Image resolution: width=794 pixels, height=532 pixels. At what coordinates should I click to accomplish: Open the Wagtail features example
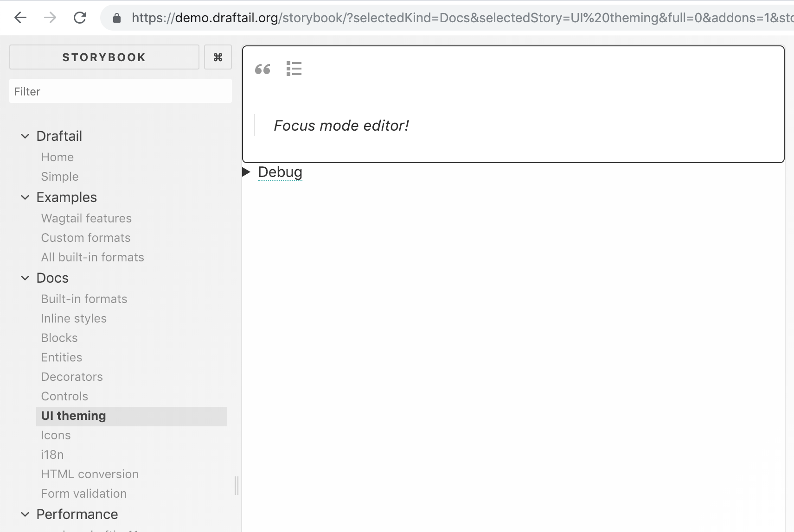click(86, 218)
